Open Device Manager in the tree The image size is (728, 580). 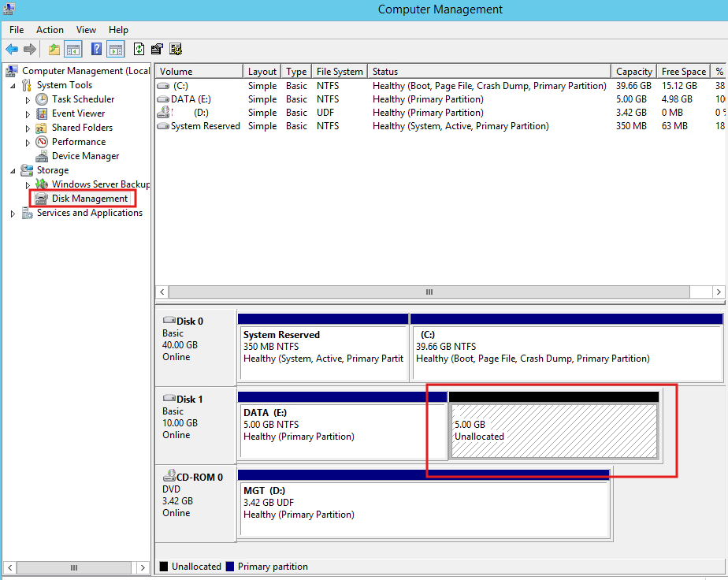pyautogui.click(x=85, y=156)
